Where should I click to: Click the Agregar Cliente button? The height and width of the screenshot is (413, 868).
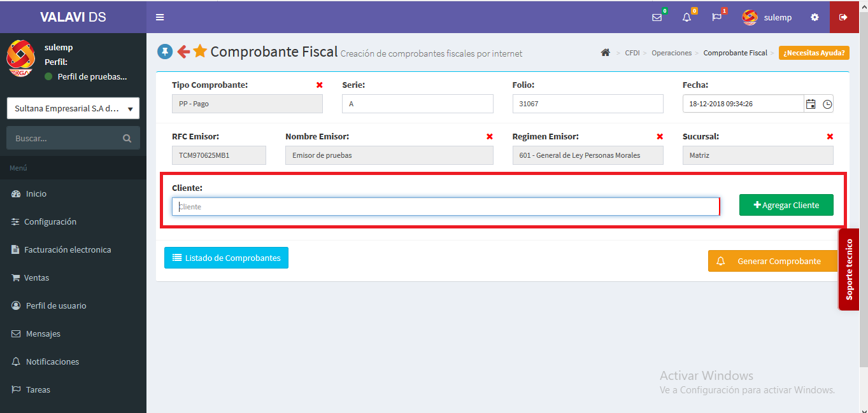[786, 205]
